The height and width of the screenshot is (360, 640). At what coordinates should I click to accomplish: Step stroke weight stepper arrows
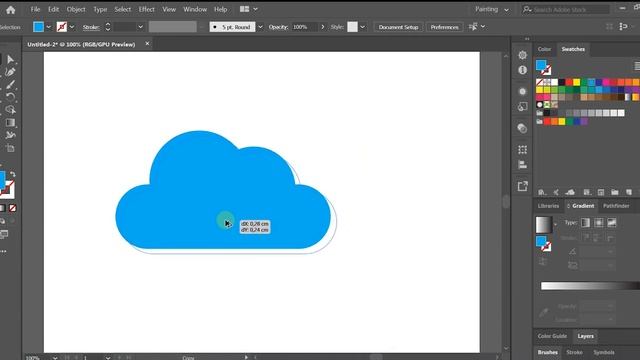(108, 27)
